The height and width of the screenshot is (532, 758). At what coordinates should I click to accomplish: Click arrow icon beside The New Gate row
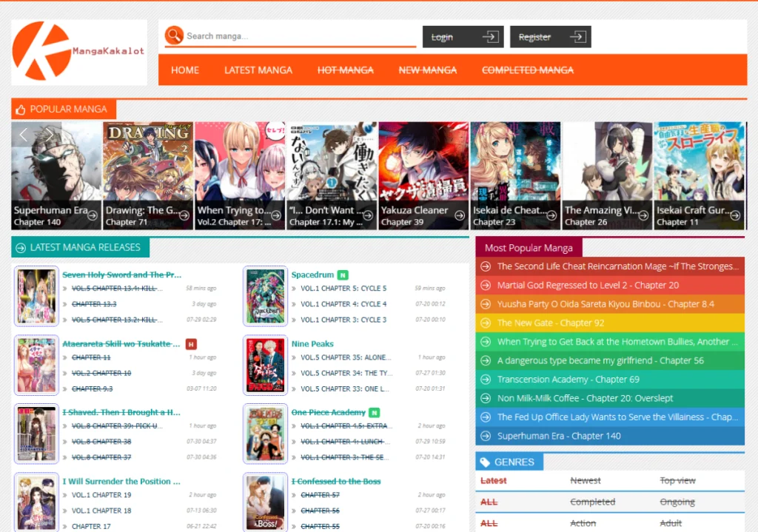[x=486, y=323]
